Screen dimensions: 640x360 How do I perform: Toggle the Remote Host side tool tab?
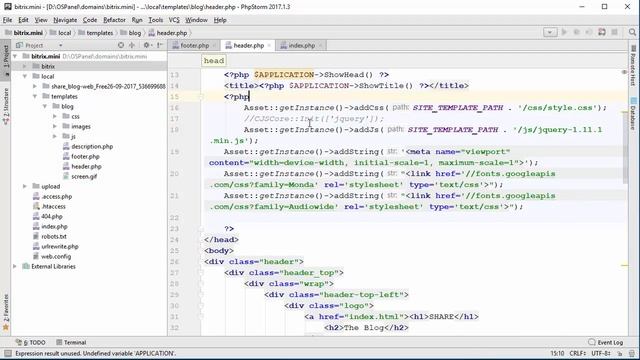[633, 65]
